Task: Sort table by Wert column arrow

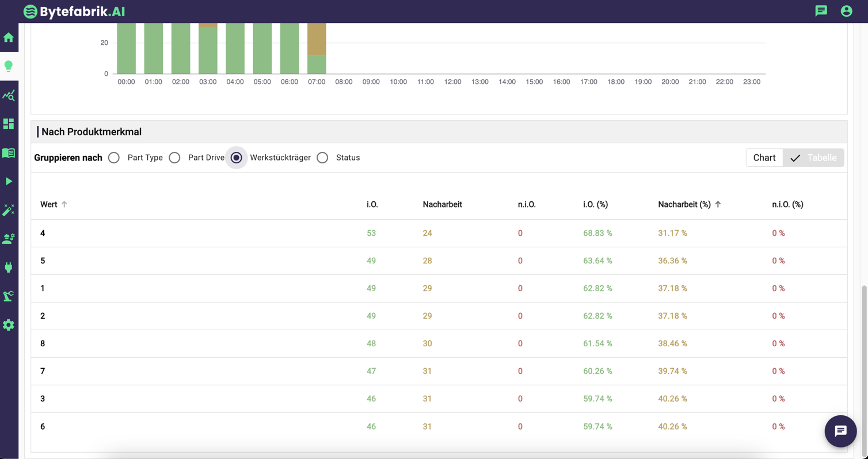Action: (x=64, y=204)
